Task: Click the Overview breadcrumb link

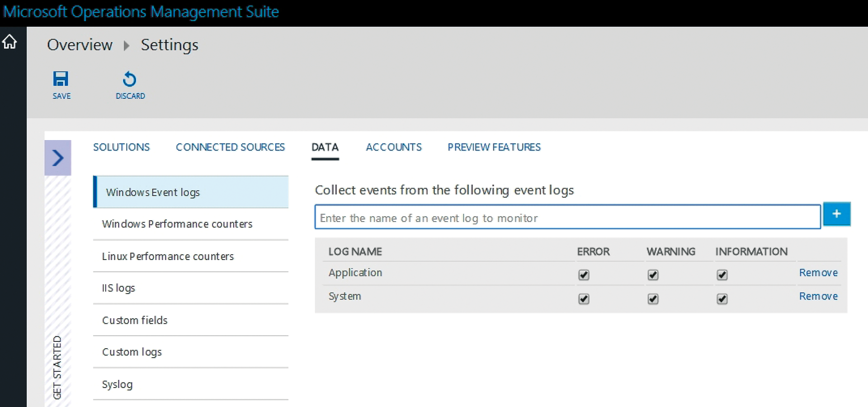Action: tap(80, 45)
